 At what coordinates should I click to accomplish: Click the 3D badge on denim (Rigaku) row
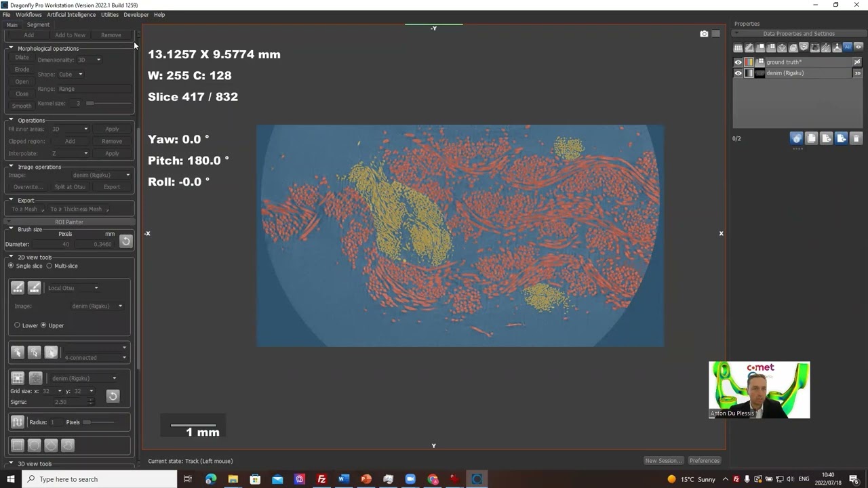[x=857, y=73]
